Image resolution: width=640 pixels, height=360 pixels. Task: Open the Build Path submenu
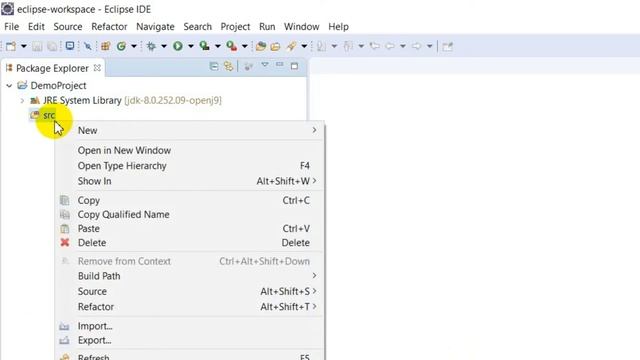[190, 276]
